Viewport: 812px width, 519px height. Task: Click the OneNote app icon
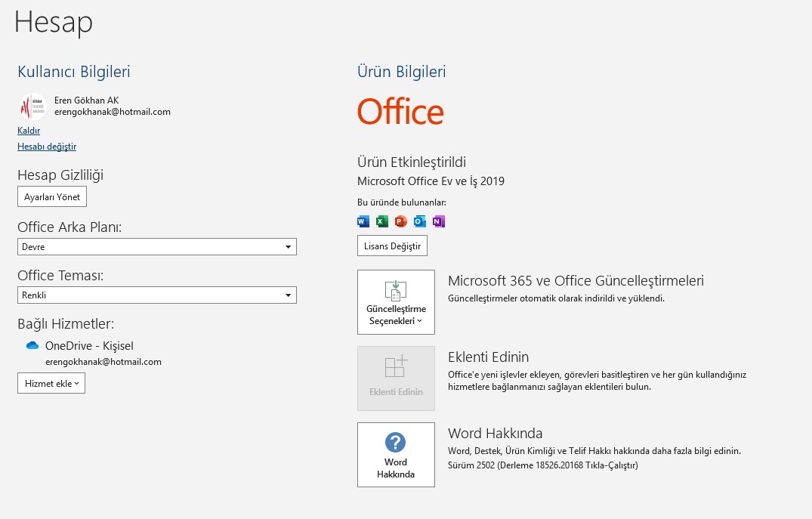pos(439,221)
